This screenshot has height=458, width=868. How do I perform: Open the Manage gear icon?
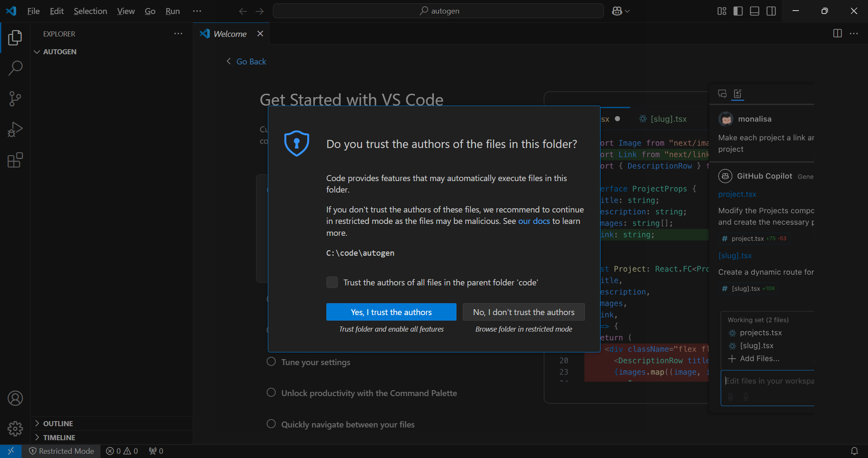tap(15, 429)
